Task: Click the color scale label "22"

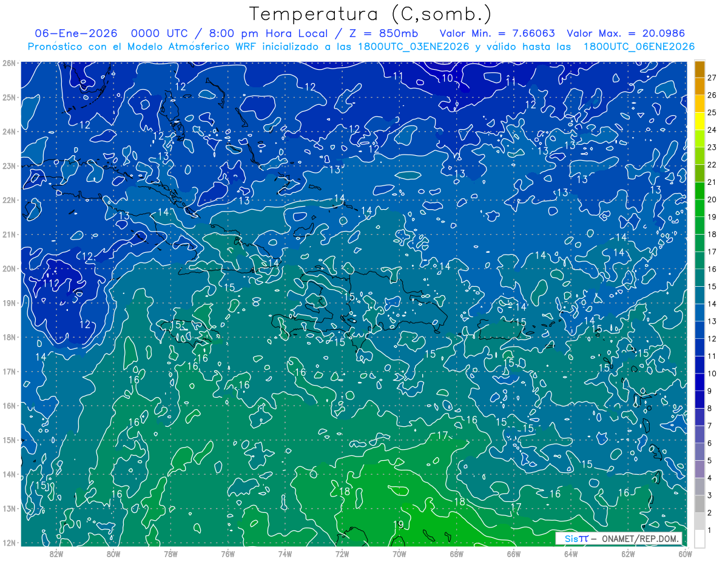Action: 712,165
